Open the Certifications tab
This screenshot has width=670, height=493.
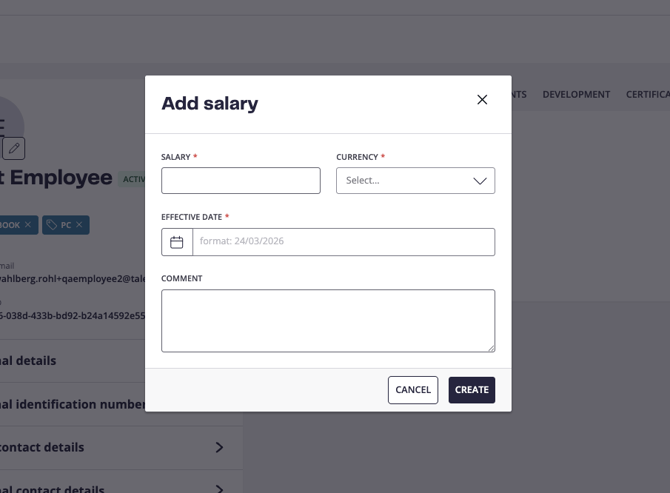pyautogui.click(x=647, y=95)
